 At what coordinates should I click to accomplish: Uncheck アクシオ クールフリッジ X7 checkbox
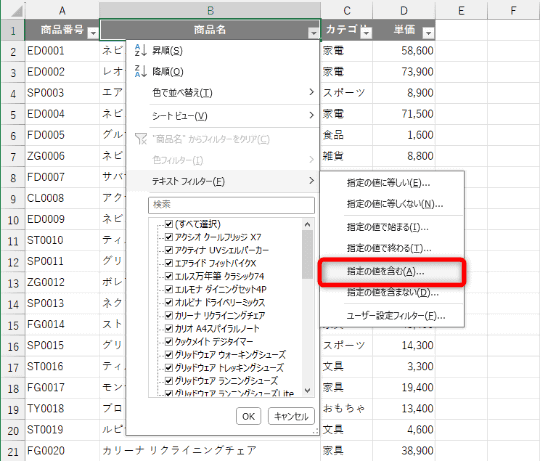coord(169,237)
